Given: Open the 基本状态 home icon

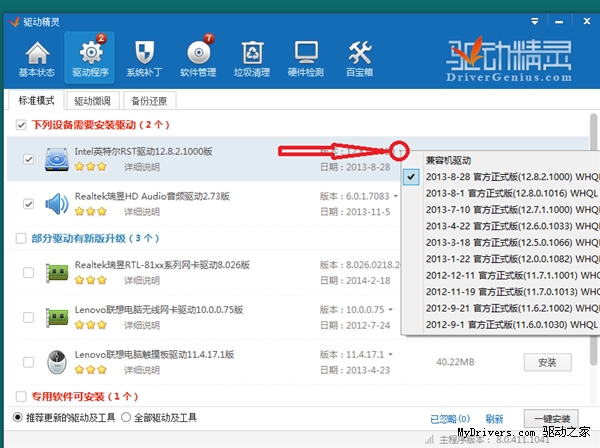Looking at the screenshot, I should pyautogui.click(x=37, y=58).
